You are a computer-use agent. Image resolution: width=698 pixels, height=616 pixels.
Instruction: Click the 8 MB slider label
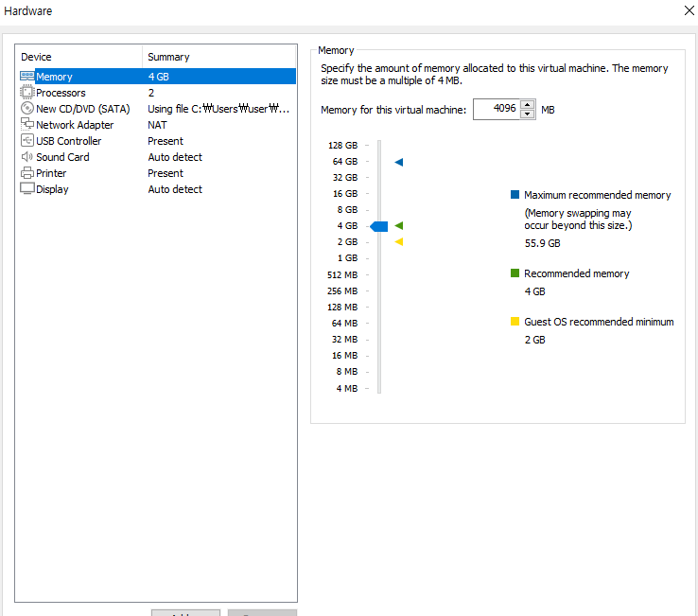(x=347, y=371)
